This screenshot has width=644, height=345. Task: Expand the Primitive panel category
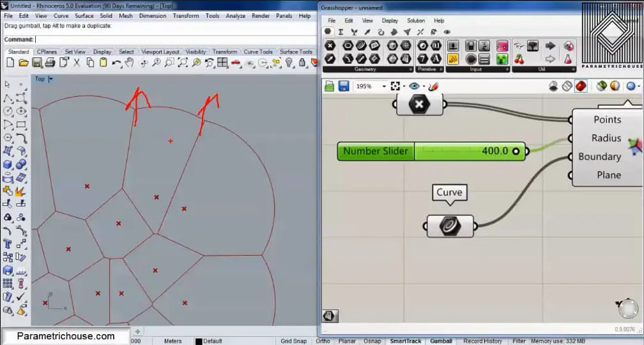tap(441, 70)
